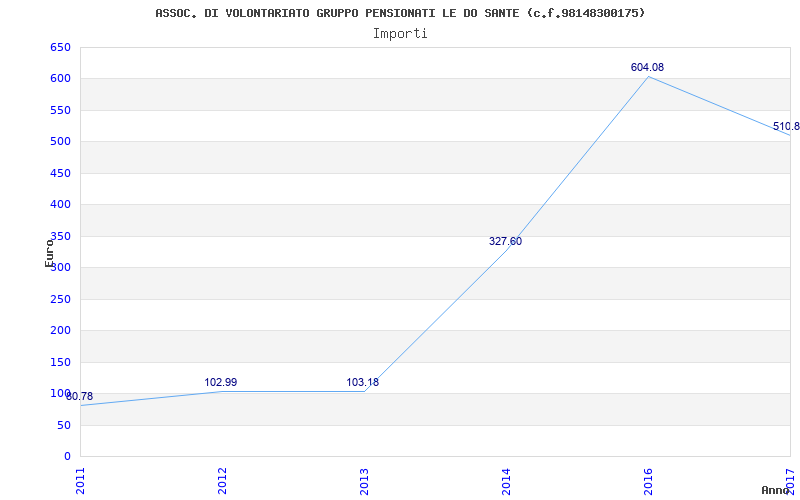Click the 2017 x-axis year label

[x=791, y=481]
